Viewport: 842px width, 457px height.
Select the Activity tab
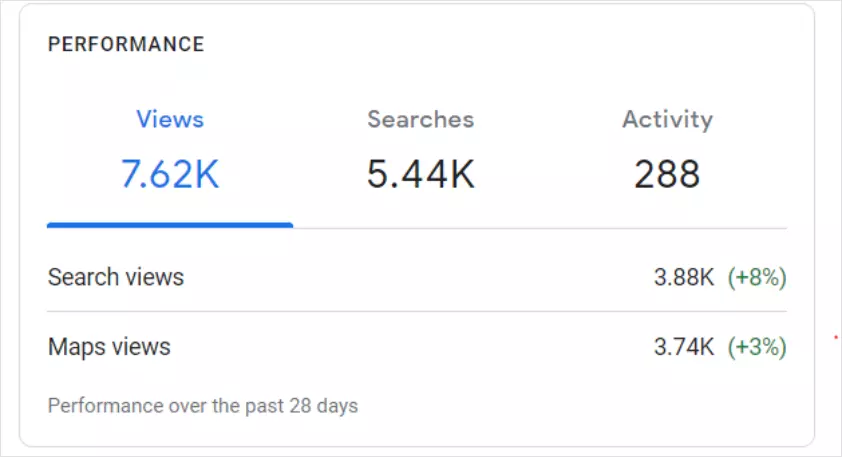pos(667,120)
